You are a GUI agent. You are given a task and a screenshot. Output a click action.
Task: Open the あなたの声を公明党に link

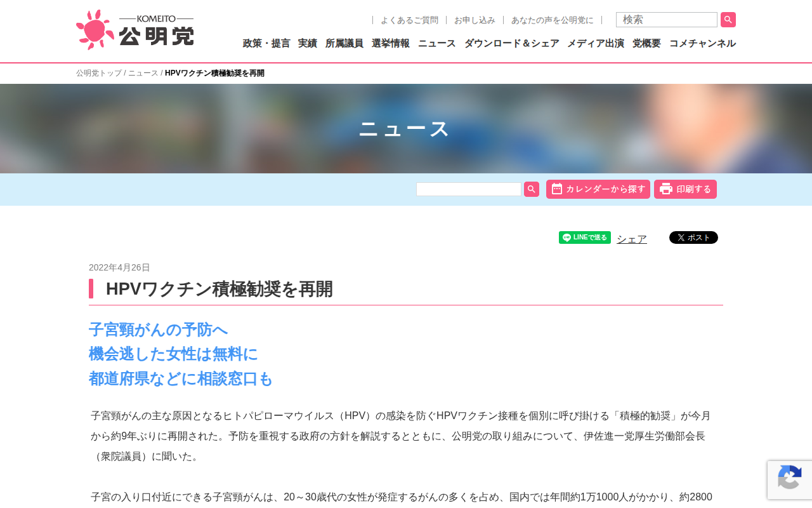pyautogui.click(x=553, y=20)
